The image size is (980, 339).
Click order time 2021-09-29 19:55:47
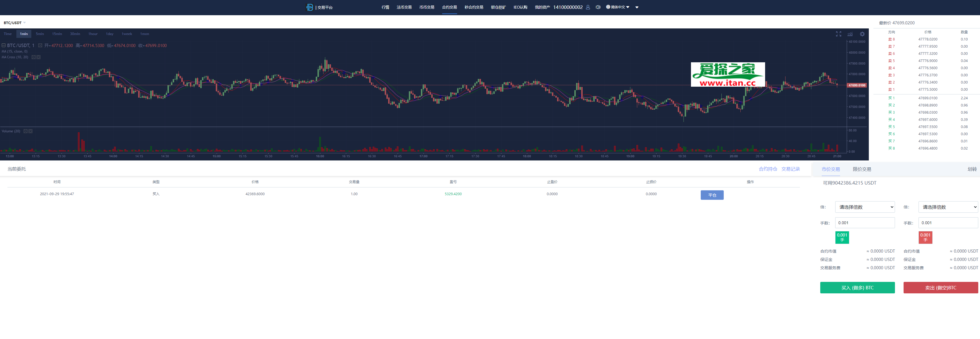(57, 194)
